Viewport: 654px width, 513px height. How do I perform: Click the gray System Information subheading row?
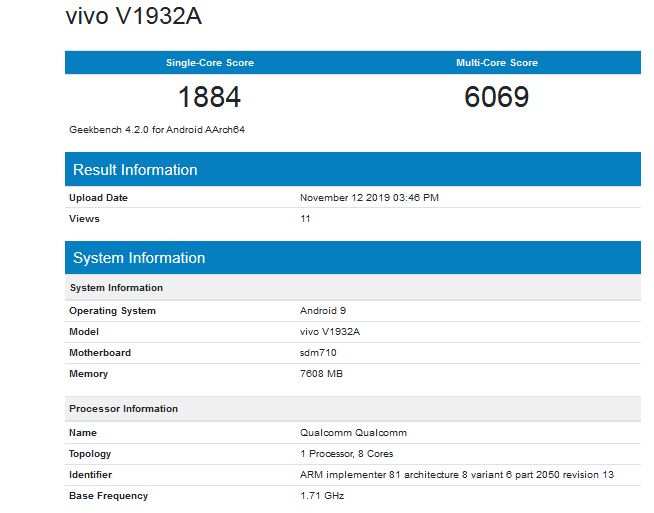click(x=353, y=287)
